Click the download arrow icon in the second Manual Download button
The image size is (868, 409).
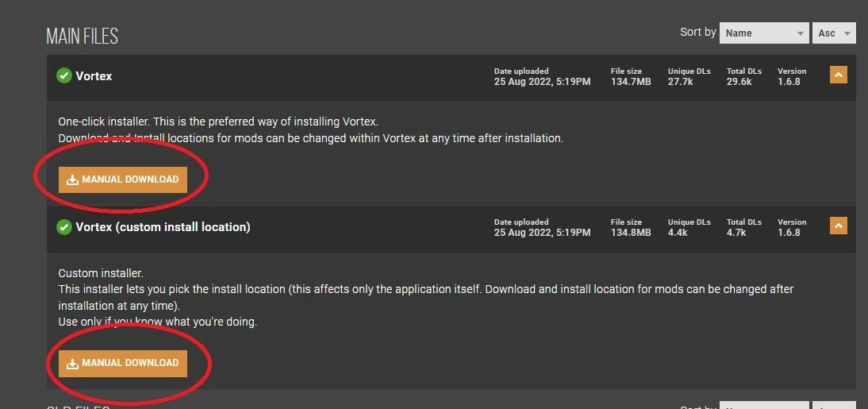point(72,363)
